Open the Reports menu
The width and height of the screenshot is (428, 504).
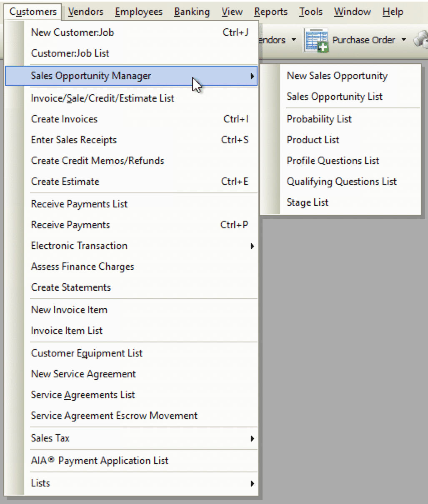[270, 12]
